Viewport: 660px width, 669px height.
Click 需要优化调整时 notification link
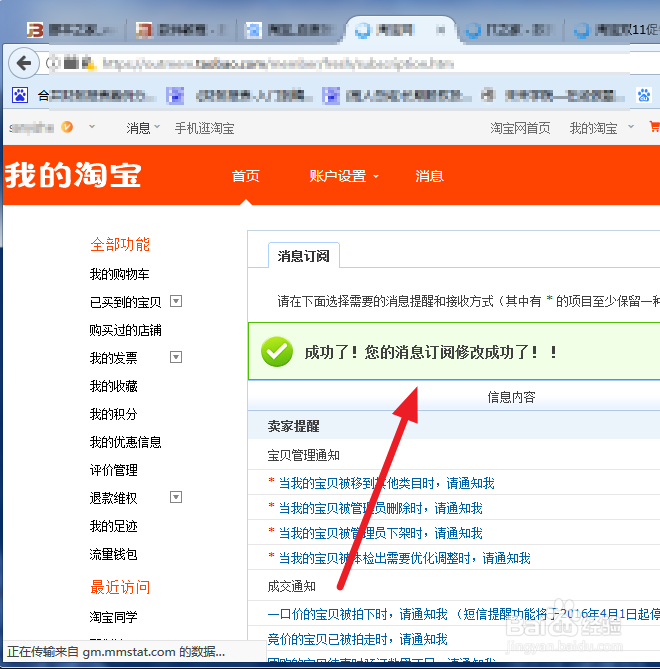tap(404, 558)
